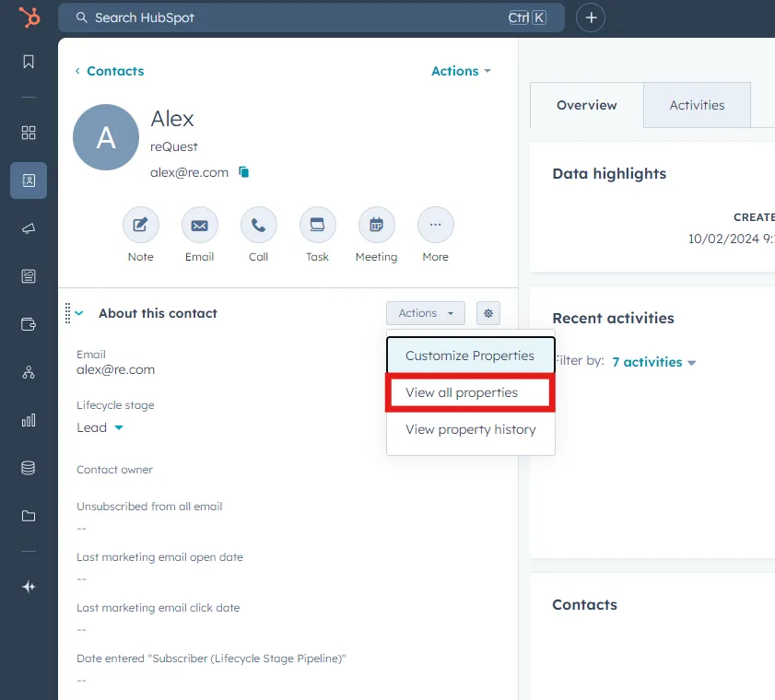Open the Lifecycle stage Lead dropdown
The width and height of the screenshot is (775, 700).
tap(100, 427)
